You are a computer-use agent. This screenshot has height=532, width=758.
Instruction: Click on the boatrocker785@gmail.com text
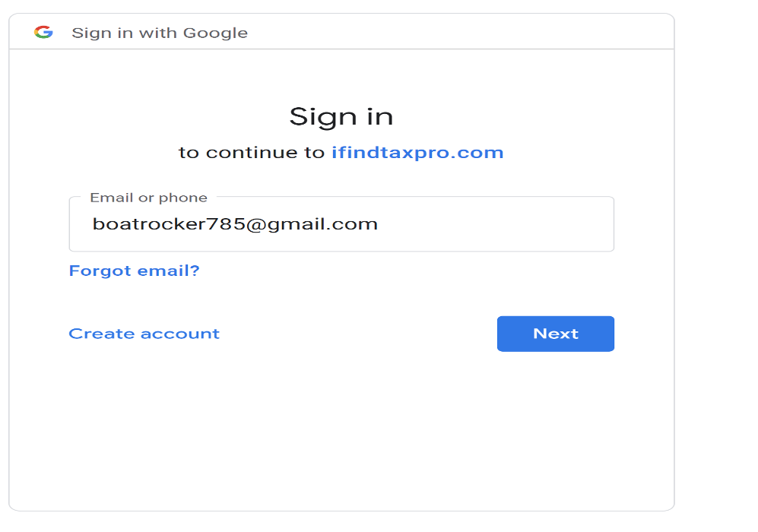(235, 224)
